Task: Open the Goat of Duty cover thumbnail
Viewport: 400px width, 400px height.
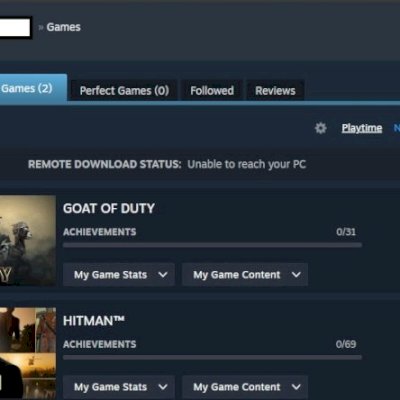Action: tap(28, 240)
